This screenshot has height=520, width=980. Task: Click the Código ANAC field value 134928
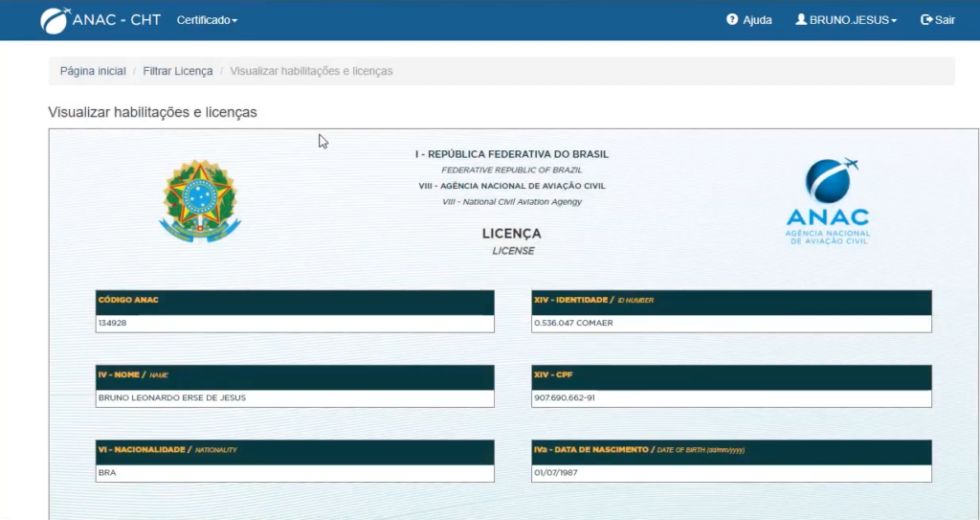(x=295, y=324)
